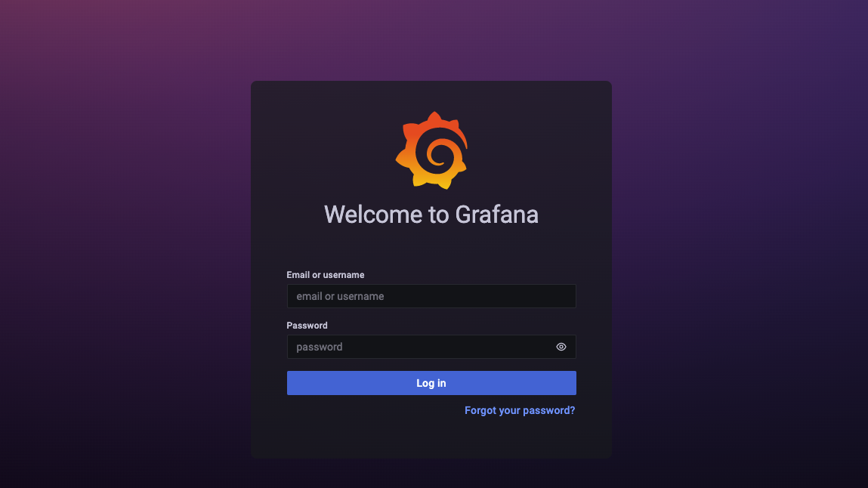Image resolution: width=868 pixels, height=488 pixels.
Task: Click the Log in button
Action: click(431, 383)
